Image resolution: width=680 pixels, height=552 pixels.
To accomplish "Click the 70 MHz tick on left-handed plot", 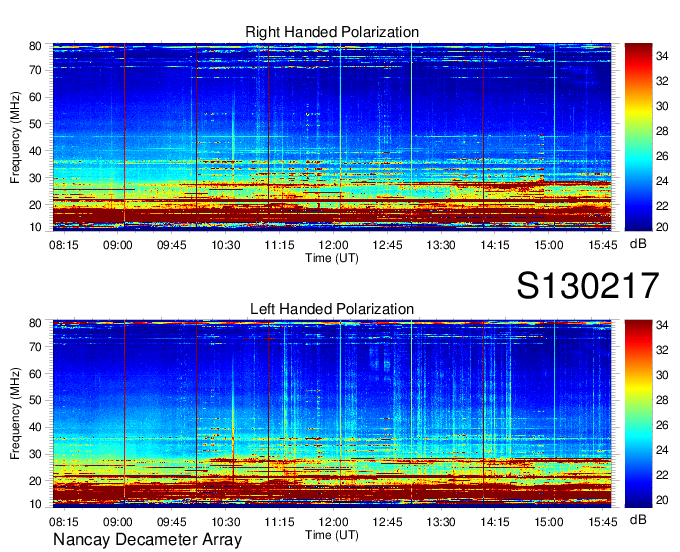I will 35,347.
